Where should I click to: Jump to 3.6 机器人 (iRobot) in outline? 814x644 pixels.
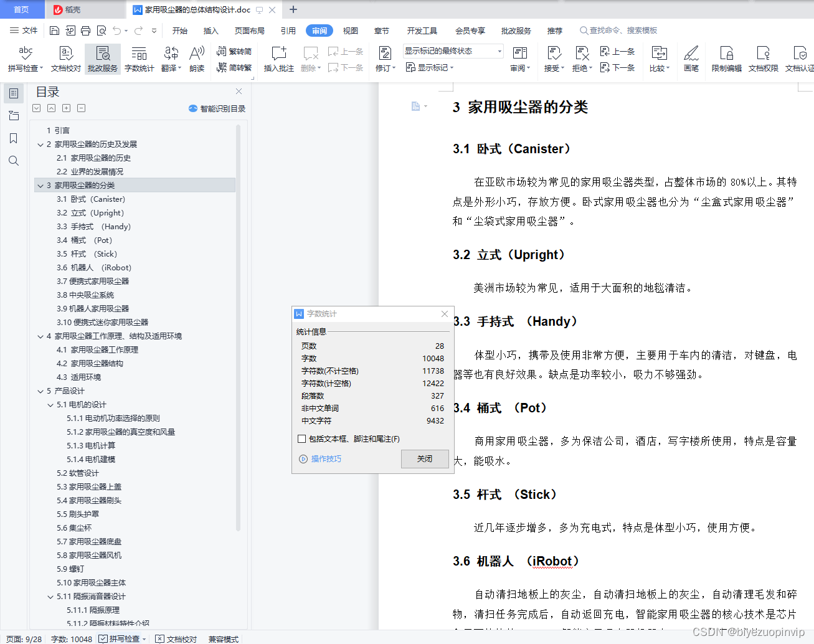(x=94, y=268)
